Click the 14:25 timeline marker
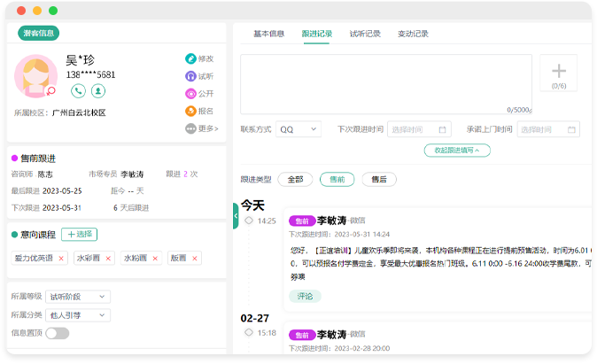Image resolution: width=597 pixels, height=364 pixels. (249, 220)
